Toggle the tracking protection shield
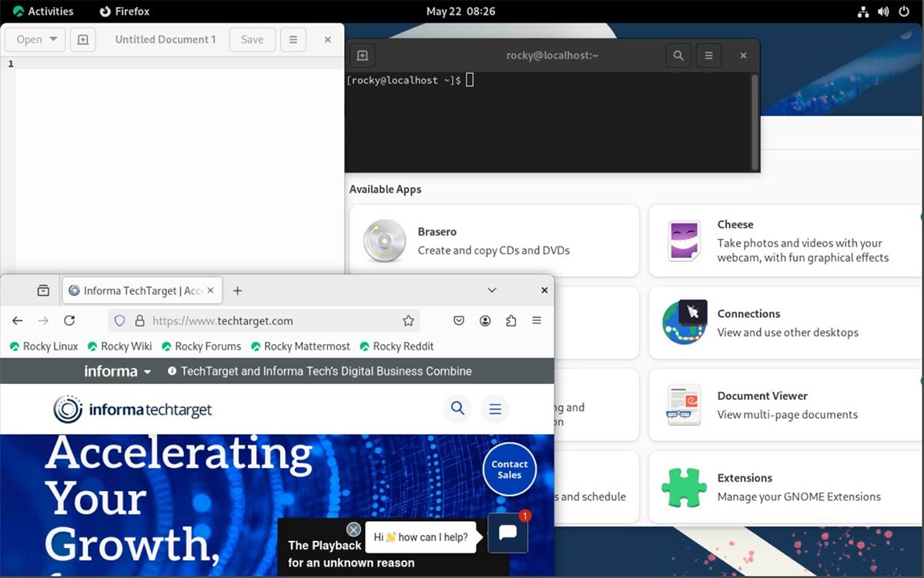This screenshot has height=578, width=924. point(119,320)
